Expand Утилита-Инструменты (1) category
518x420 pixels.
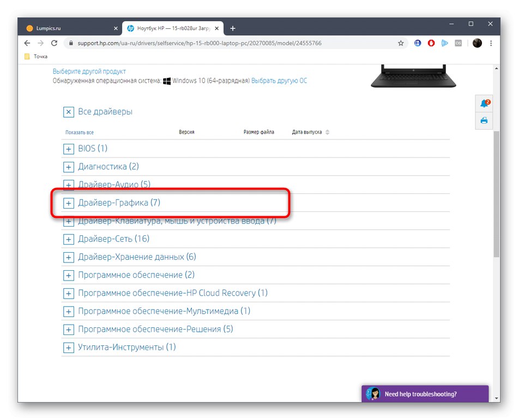[68, 348]
